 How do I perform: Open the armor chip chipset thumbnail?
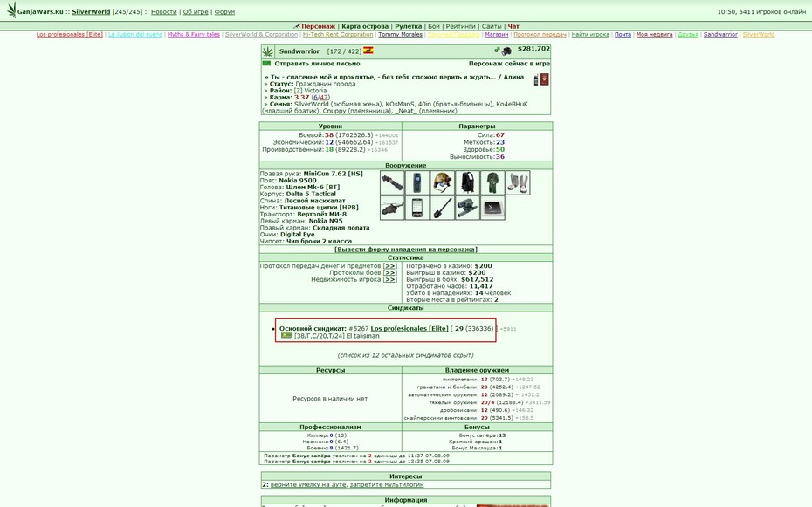pos(492,208)
